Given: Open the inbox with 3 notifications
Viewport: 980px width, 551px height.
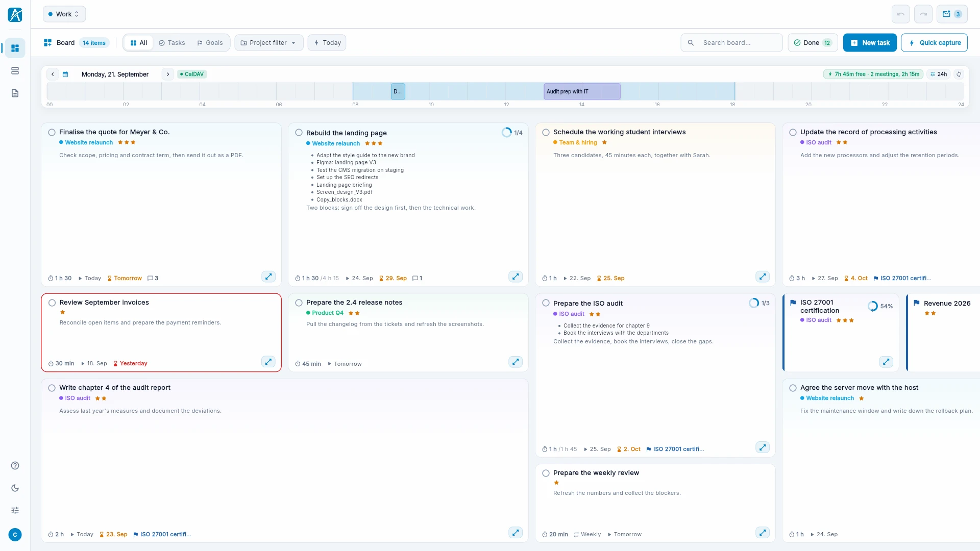Looking at the screenshot, I should (952, 14).
